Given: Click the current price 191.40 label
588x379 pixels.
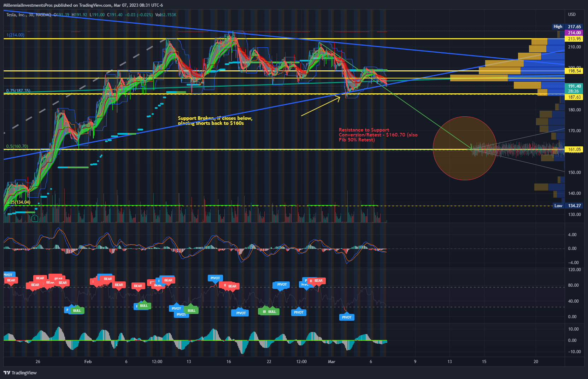Looking at the screenshot, I should [x=574, y=86].
